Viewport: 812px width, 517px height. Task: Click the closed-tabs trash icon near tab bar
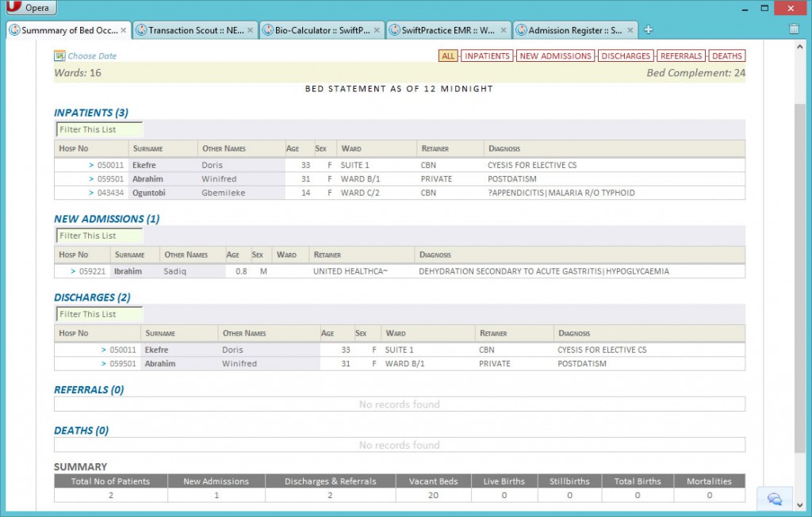pyautogui.click(x=794, y=28)
